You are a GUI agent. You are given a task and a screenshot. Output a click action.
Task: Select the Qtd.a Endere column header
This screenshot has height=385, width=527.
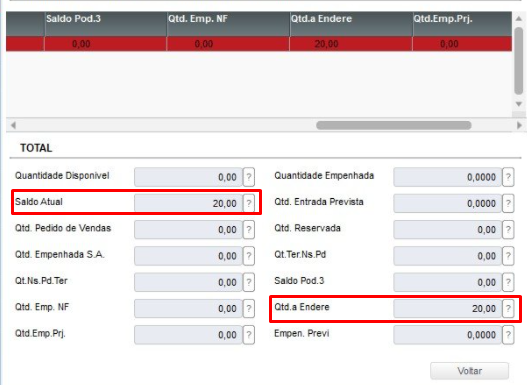coord(351,24)
